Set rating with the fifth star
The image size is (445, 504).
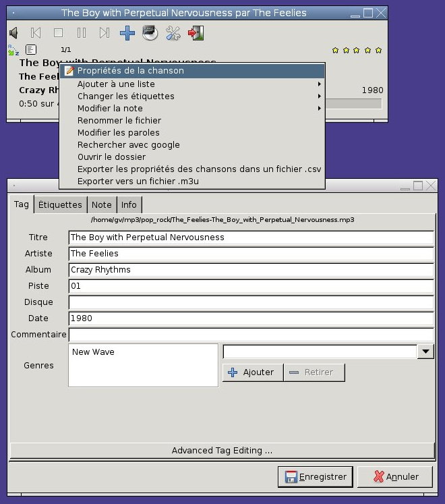(378, 50)
